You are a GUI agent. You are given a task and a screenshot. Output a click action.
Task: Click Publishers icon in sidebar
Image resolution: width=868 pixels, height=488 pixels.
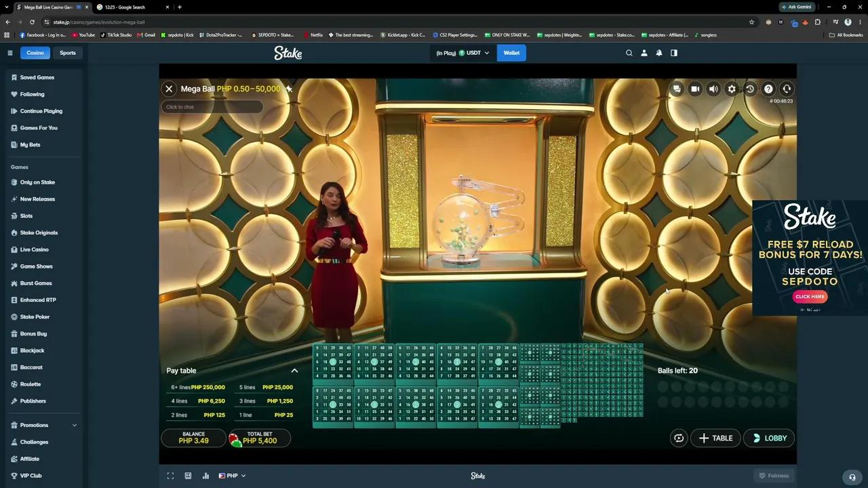tap(14, 401)
